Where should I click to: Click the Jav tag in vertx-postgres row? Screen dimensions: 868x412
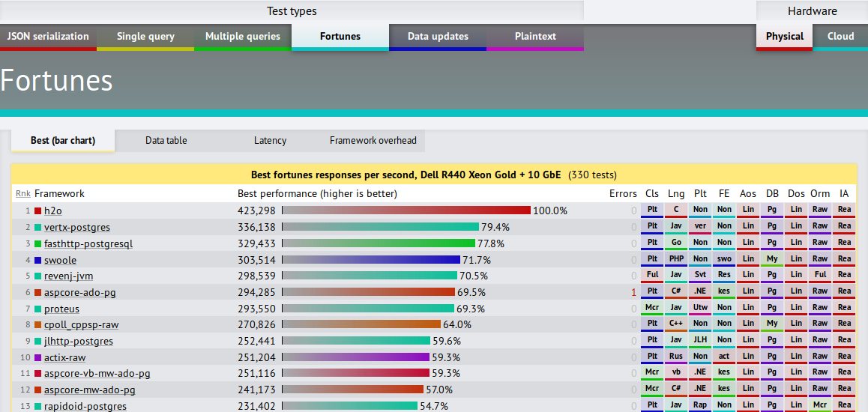tap(676, 227)
